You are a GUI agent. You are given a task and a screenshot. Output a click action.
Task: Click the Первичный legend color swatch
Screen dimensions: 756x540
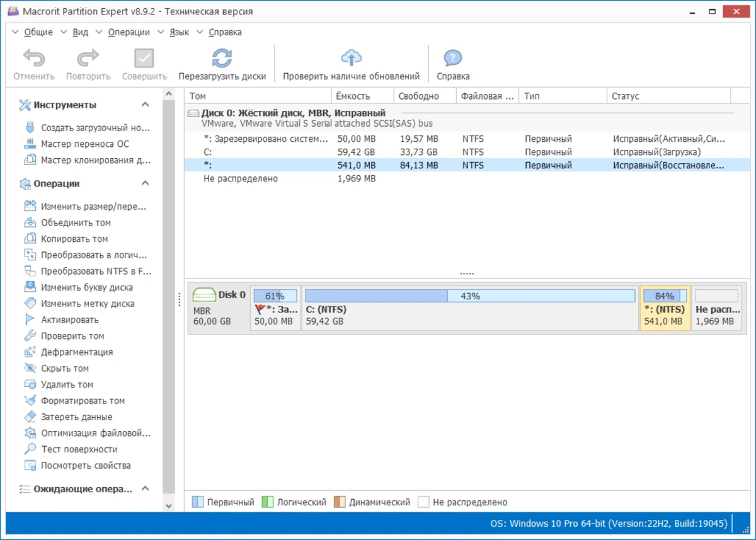point(197,502)
